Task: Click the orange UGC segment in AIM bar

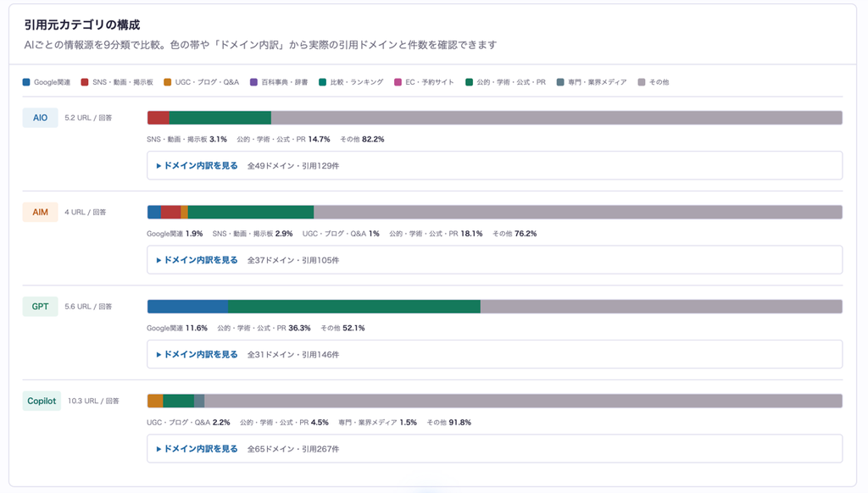Action: coord(184,212)
